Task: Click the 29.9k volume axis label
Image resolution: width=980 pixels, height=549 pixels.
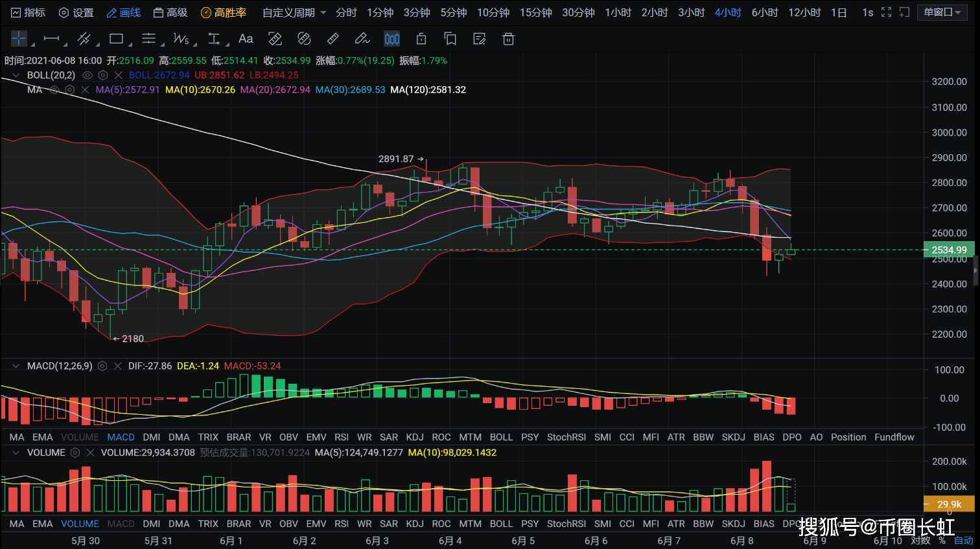Action: 949,504
